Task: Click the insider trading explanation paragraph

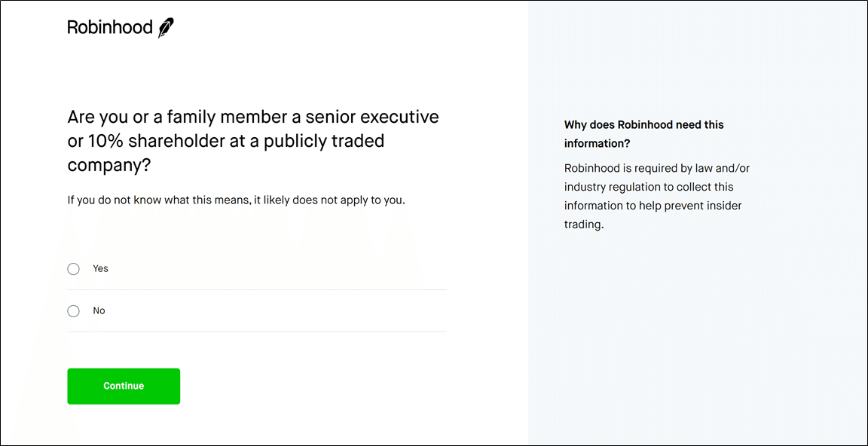Action: coord(656,197)
